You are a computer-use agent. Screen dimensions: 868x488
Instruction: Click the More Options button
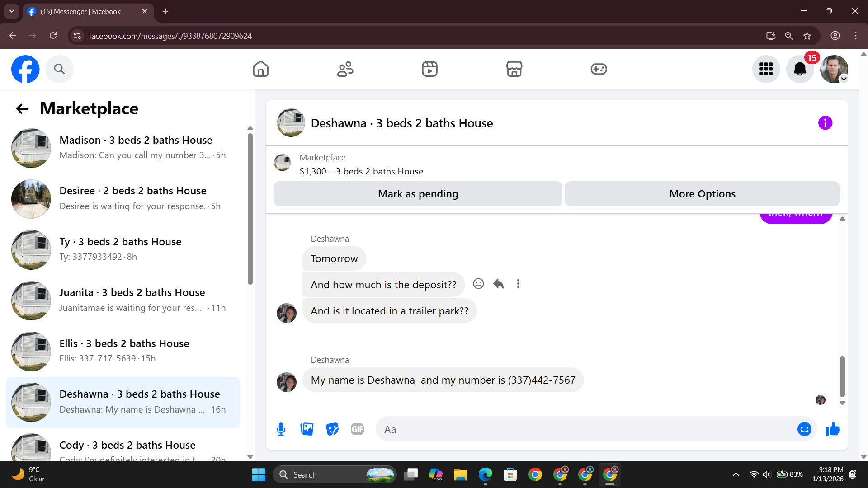tap(702, 194)
